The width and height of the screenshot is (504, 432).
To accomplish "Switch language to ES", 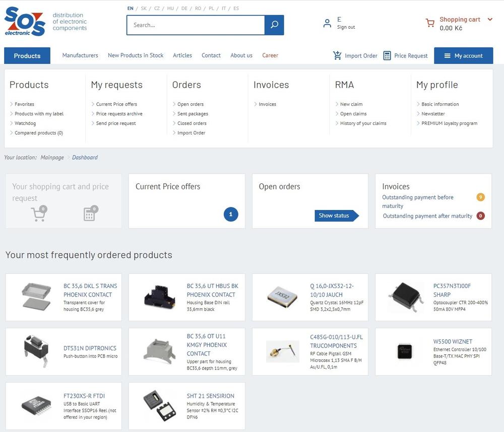I will pyautogui.click(x=236, y=9).
